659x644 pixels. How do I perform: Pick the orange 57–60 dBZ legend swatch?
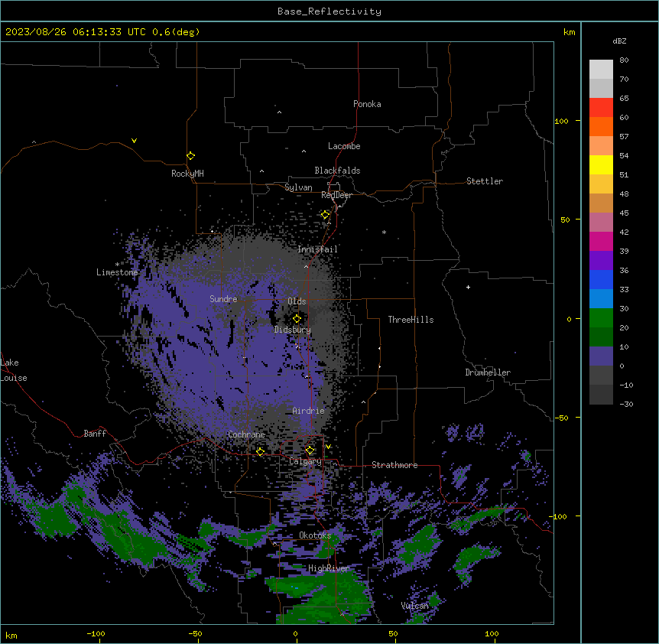pos(601,127)
